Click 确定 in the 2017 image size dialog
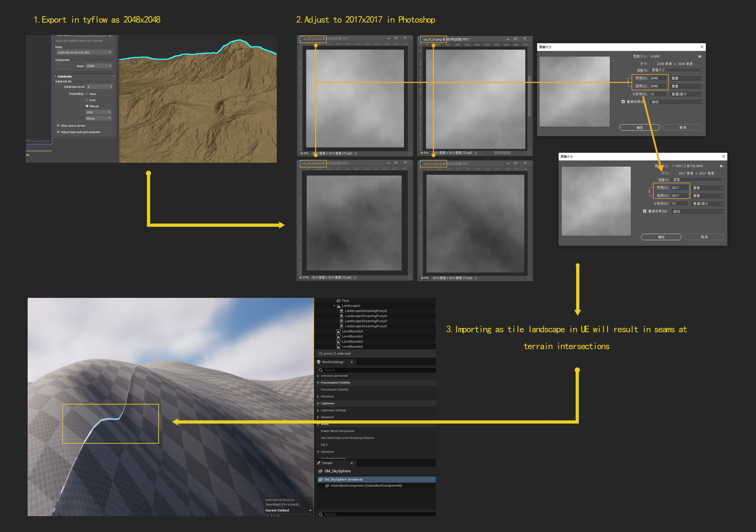756x532 pixels. (x=661, y=237)
